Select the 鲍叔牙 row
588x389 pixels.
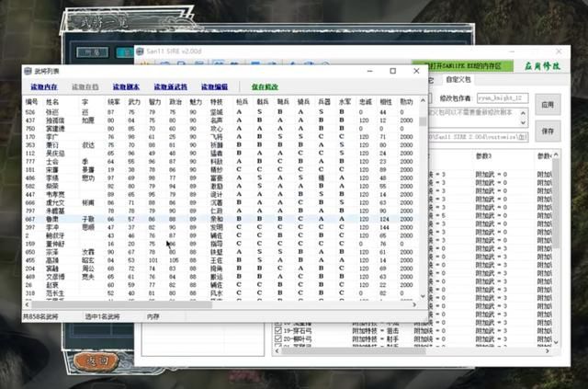[220, 235]
